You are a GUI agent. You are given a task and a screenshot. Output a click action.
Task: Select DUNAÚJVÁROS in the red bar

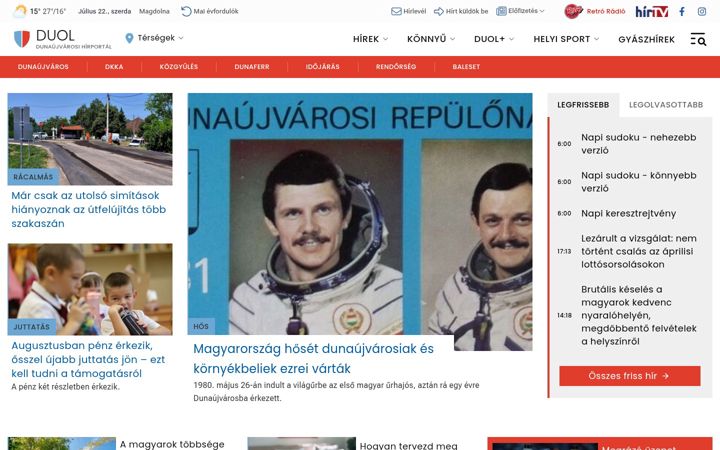point(43,67)
